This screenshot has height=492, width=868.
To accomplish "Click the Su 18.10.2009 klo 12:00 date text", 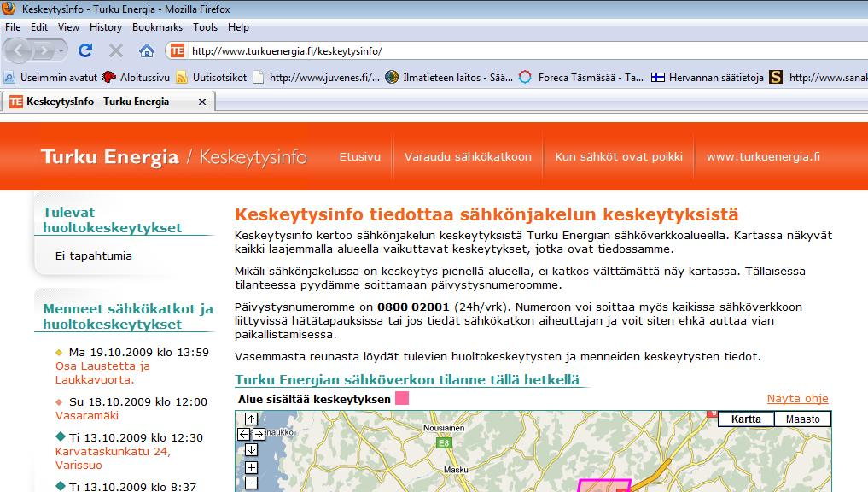I will coord(138,401).
